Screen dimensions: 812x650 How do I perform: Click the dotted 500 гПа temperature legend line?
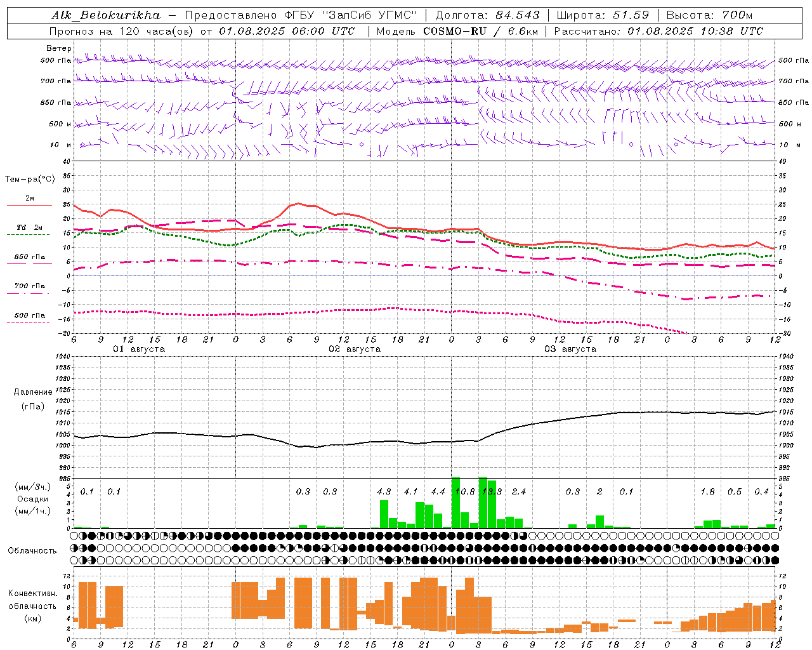click(29, 322)
